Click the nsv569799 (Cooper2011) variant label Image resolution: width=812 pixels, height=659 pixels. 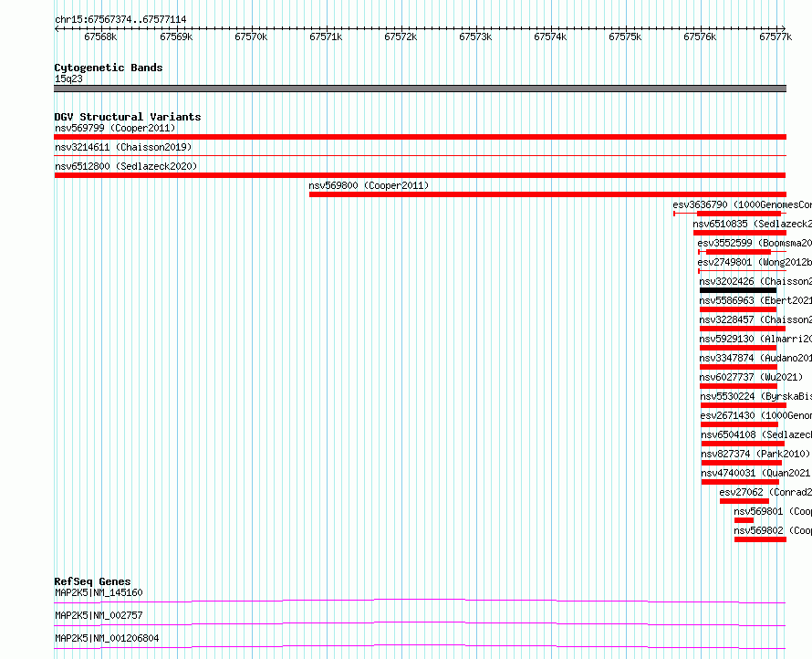[115, 128]
